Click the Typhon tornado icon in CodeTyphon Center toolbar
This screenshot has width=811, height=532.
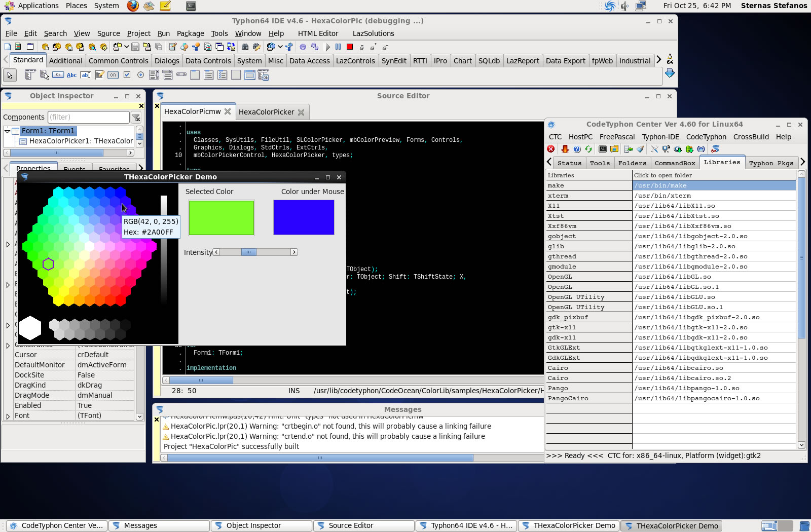coord(715,149)
